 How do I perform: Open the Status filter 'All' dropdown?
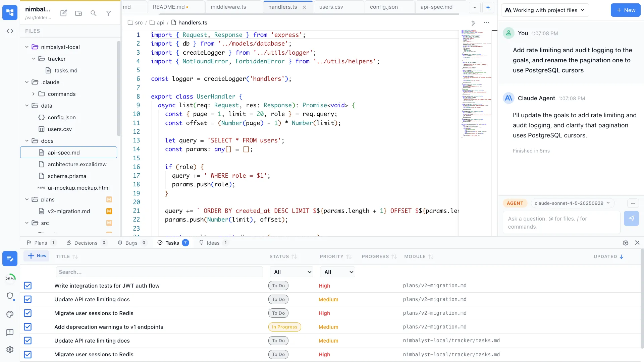pos(291,272)
